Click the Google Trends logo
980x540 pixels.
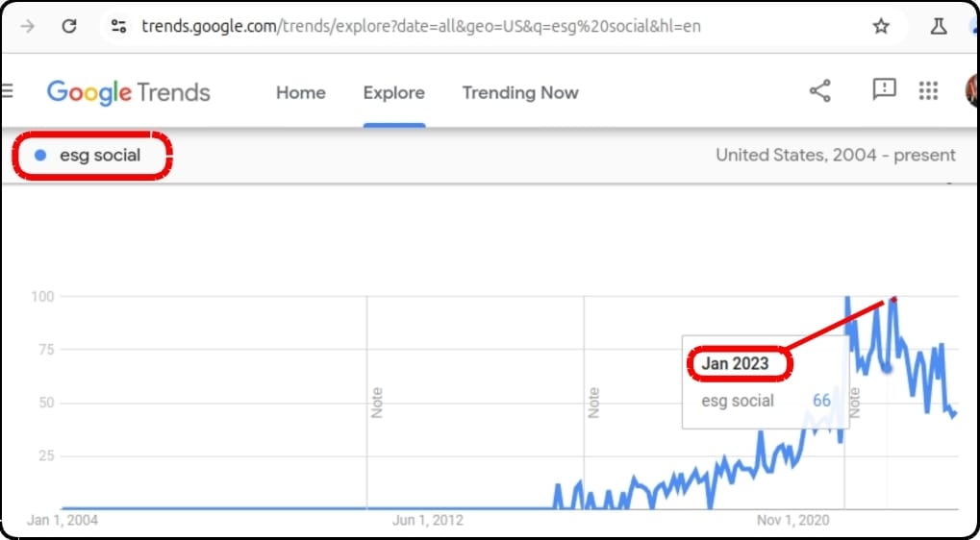[129, 93]
